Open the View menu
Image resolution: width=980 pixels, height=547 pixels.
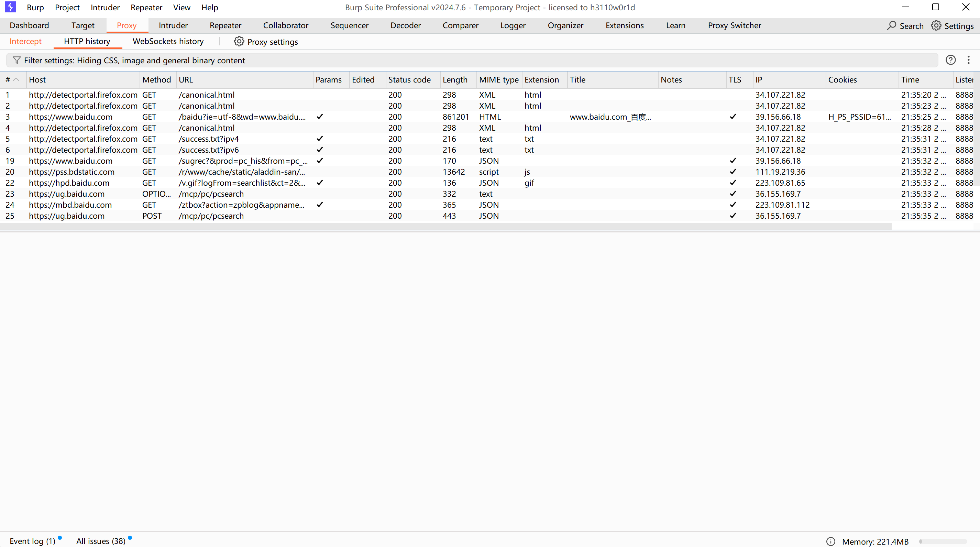click(x=181, y=8)
